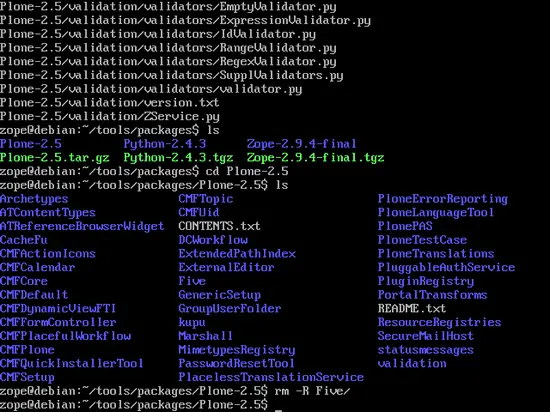550x412 pixels.
Task: Select MimetypesRegistry in the listing
Action: pos(237,350)
